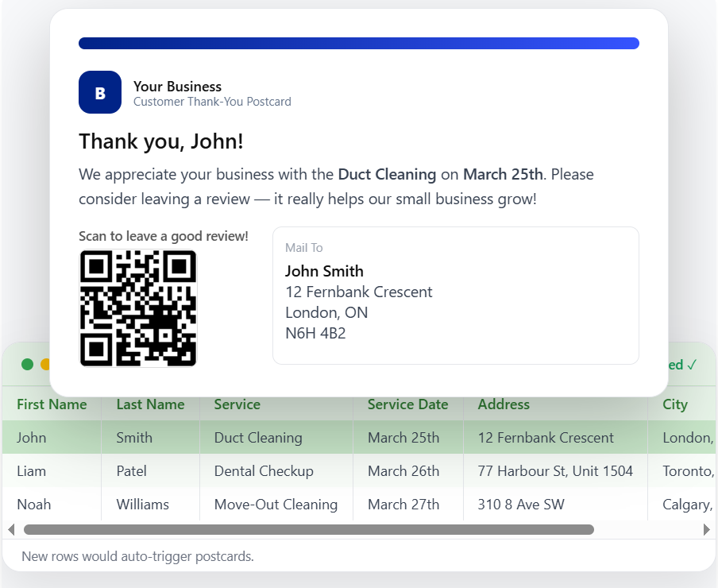Image resolution: width=718 pixels, height=588 pixels.
Task: Click the Mail To label in the address card
Action: pos(303,247)
